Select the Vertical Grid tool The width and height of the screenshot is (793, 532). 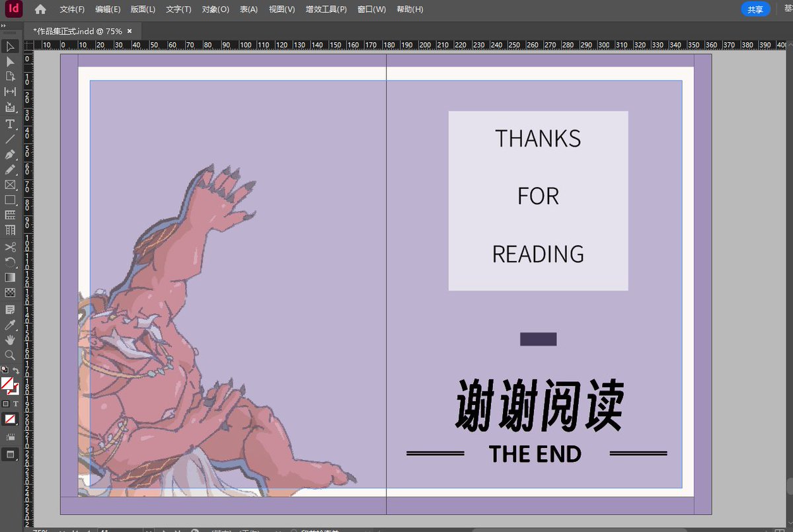pos(10,230)
